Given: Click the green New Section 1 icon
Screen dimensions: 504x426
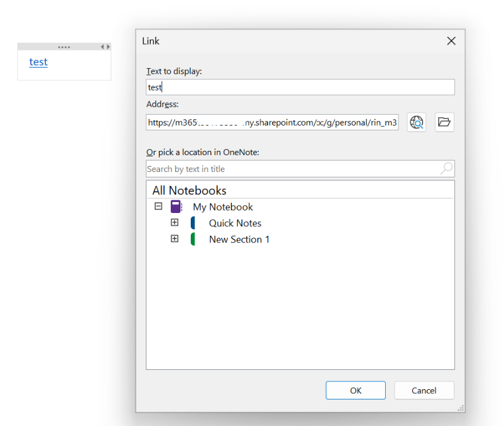Looking at the screenshot, I should (x=193, y=239).
